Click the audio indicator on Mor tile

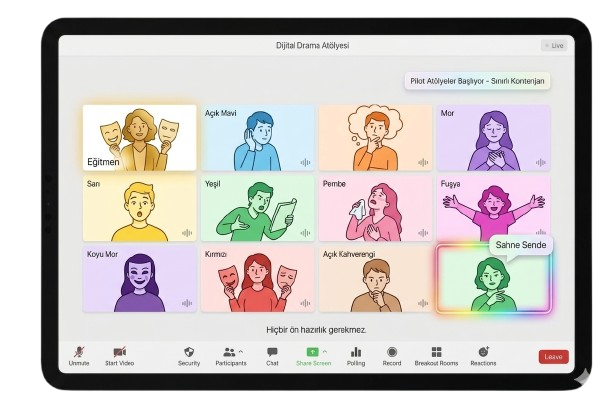[540, 162]
